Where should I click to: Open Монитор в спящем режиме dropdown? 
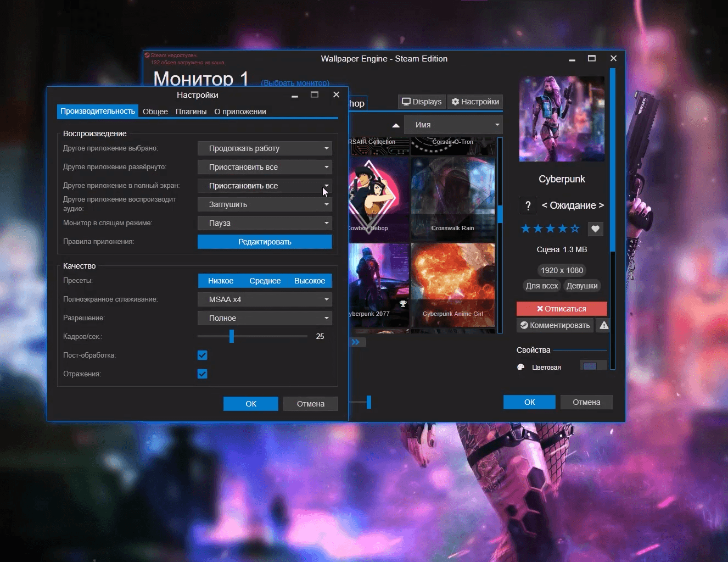pos(265,223)
